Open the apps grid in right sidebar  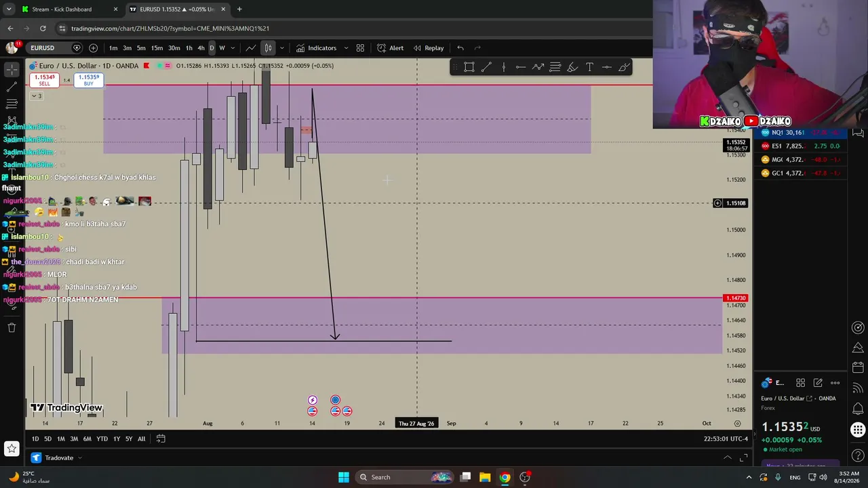[x=858, y=430]
